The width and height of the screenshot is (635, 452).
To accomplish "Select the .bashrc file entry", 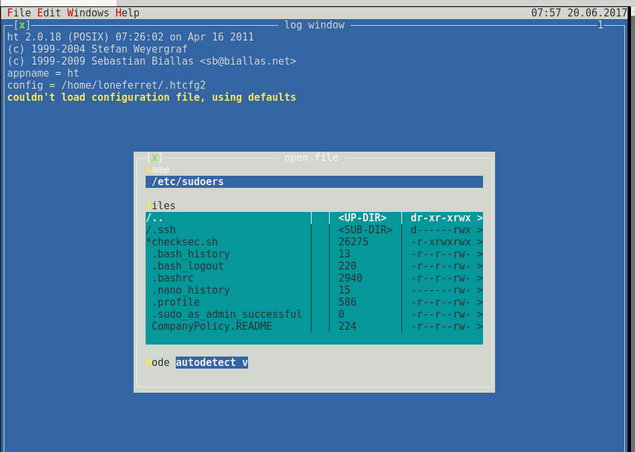I will [227, 278].
